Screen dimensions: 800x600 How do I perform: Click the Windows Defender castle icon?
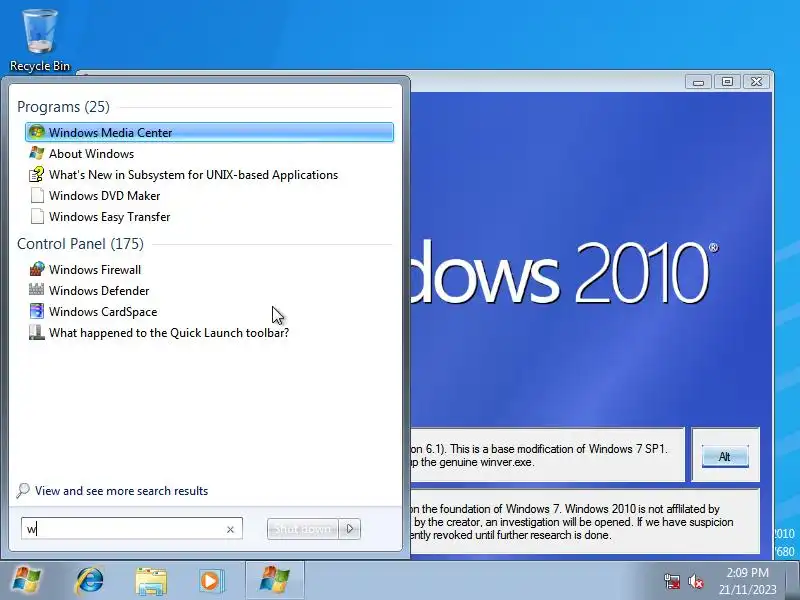click(x=37, y=290)
